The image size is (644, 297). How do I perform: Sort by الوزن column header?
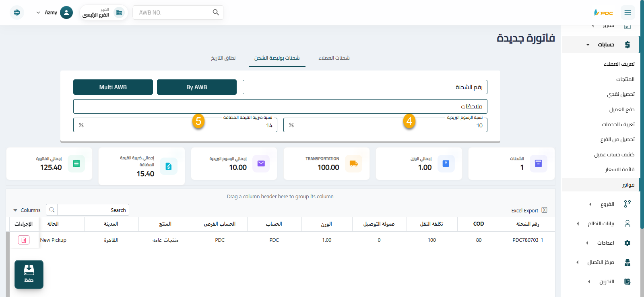[x=326, y=224]
